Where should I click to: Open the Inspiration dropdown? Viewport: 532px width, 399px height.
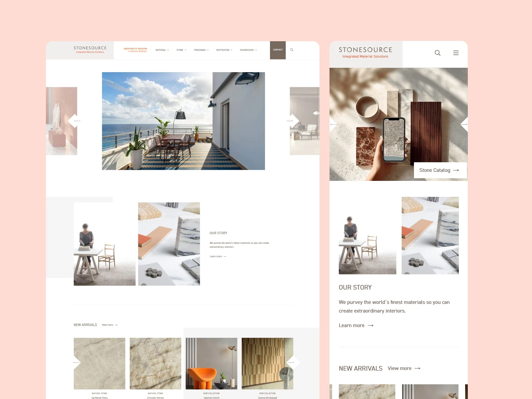point(224,50)
